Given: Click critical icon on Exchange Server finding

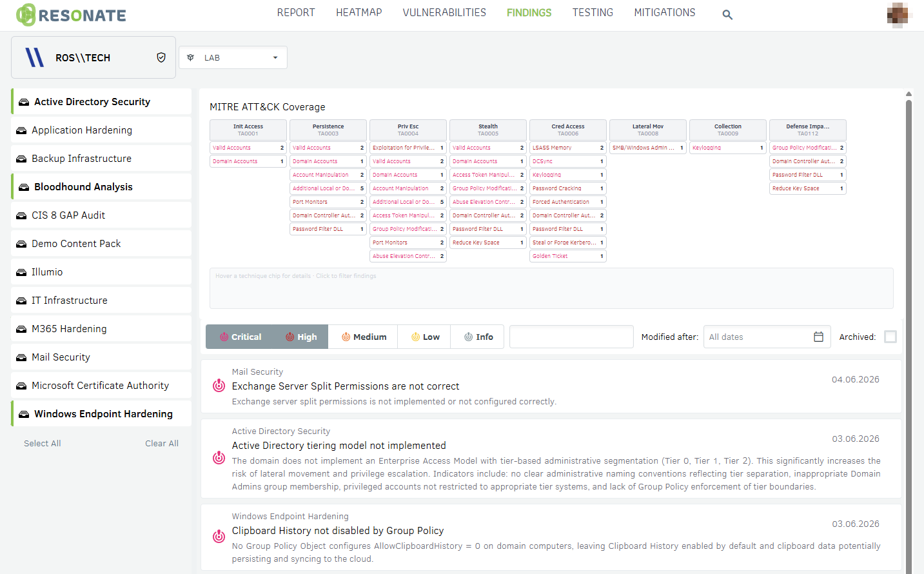Looking at the screenshot, I should click(x=219, y=386).
